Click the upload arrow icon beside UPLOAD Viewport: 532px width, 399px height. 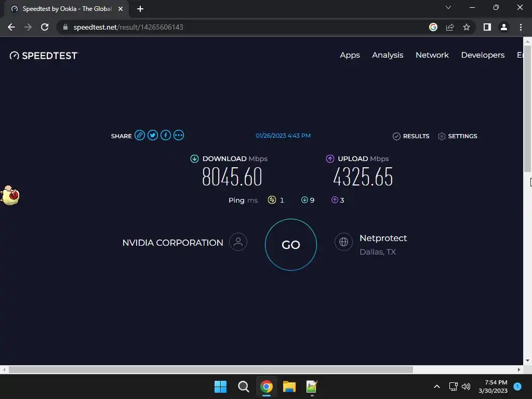click(330, 159)
